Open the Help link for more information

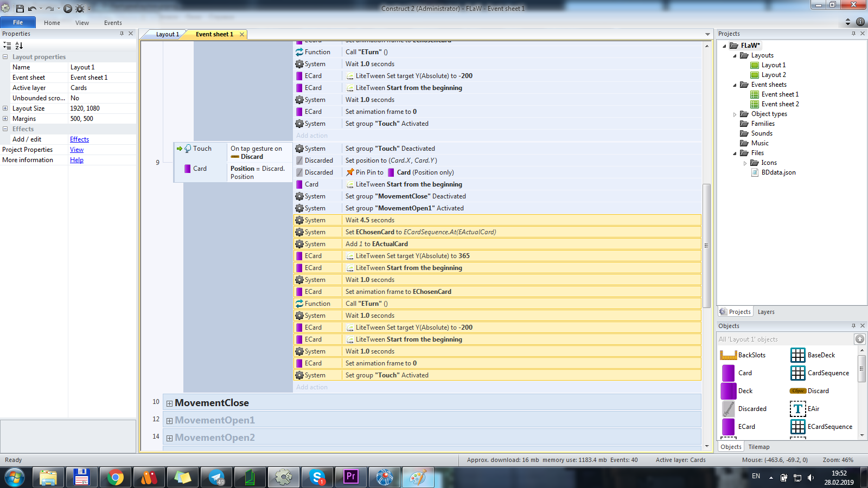pyautogui.click(x=76, y=160)
